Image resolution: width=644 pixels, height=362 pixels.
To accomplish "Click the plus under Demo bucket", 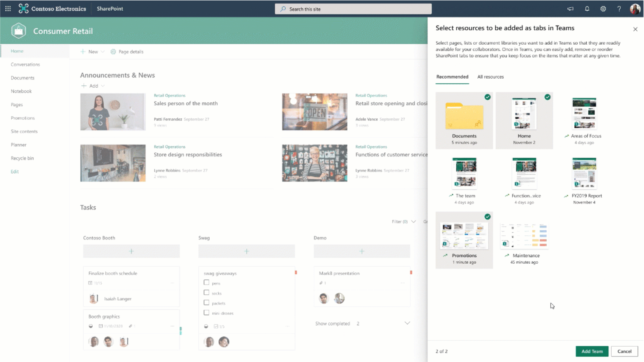I will [362, 251].
